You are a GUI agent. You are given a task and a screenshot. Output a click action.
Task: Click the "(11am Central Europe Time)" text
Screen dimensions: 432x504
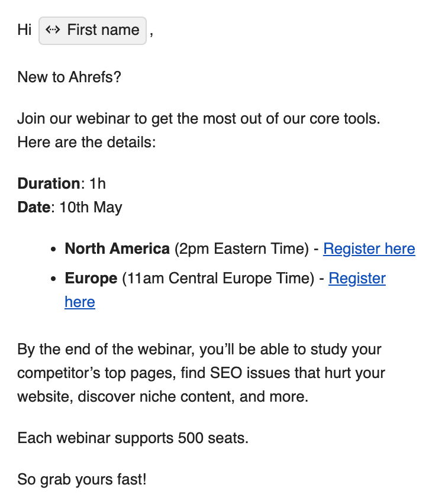[x=218, y=279]
